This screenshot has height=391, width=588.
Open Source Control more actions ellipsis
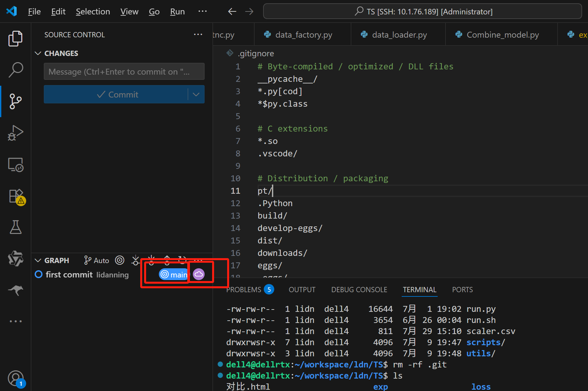tap(198, 35)
